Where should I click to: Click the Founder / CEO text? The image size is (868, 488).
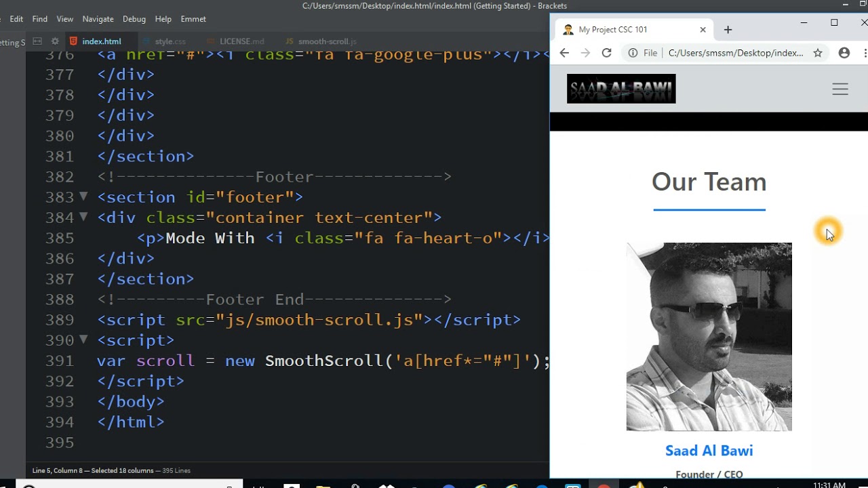coord(709,474)
